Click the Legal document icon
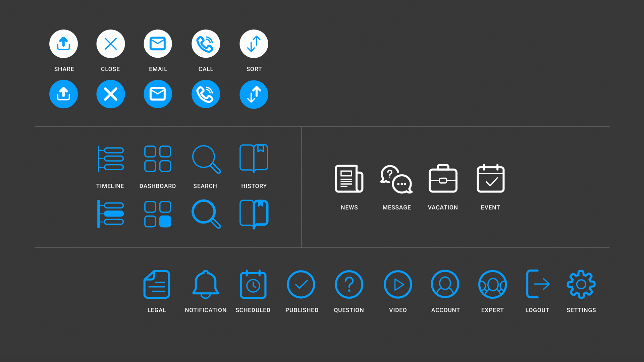 click(x=157, y=284)
